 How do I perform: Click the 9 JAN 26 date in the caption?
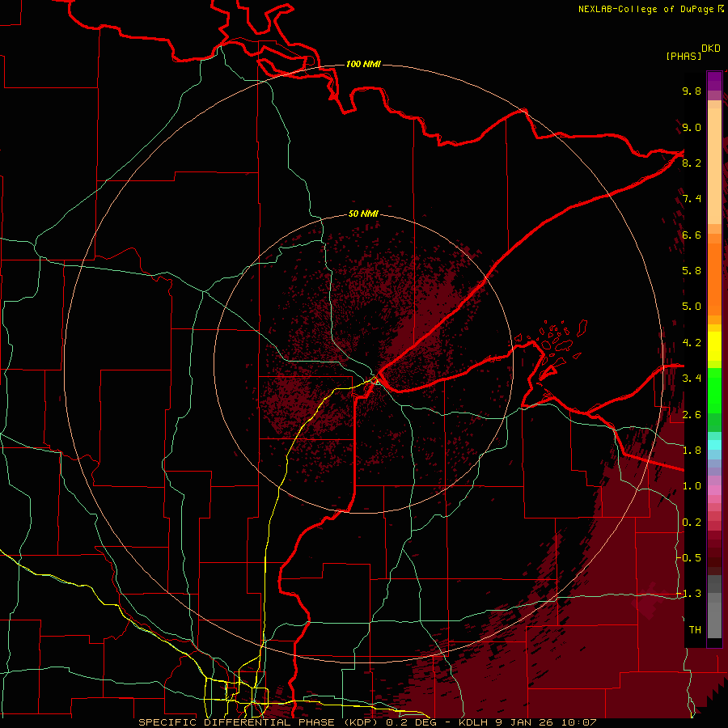click(x=523, y=722)
